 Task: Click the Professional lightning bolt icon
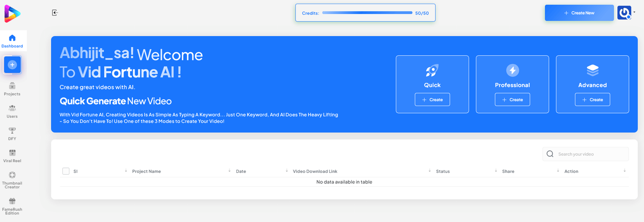click(512, 70)
